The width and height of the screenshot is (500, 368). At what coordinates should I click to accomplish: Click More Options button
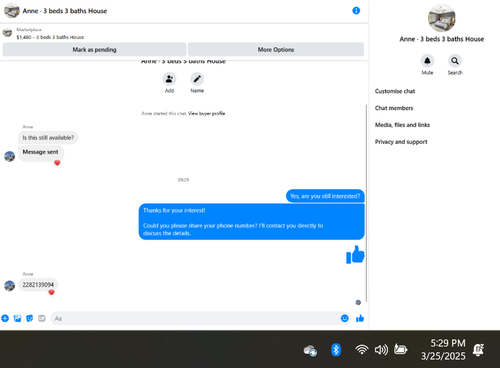(276, 49)
